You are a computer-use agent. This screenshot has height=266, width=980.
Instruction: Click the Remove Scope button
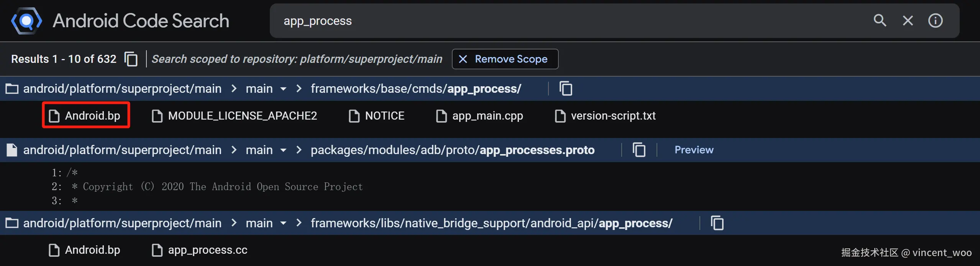click(505, 59)
